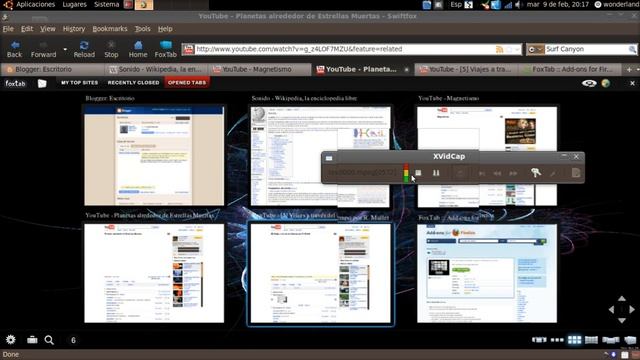Select the highlighted grid layout in FoxTab
The width and height of the screenshot is (640, 360).
575,340
